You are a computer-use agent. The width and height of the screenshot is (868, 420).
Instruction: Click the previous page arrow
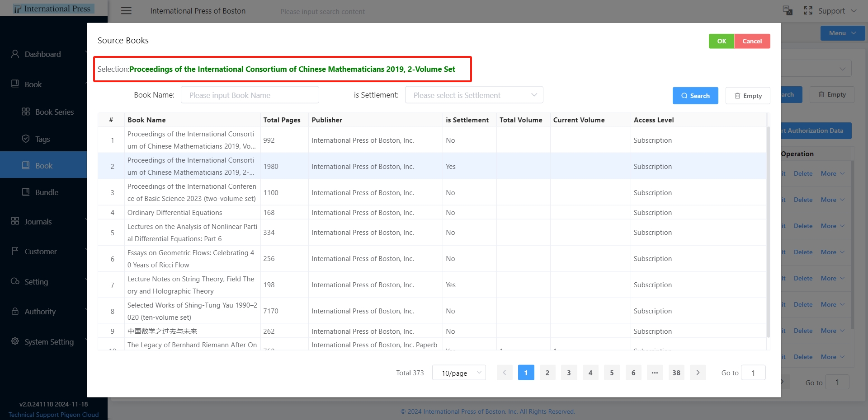[x=505, y=373]
